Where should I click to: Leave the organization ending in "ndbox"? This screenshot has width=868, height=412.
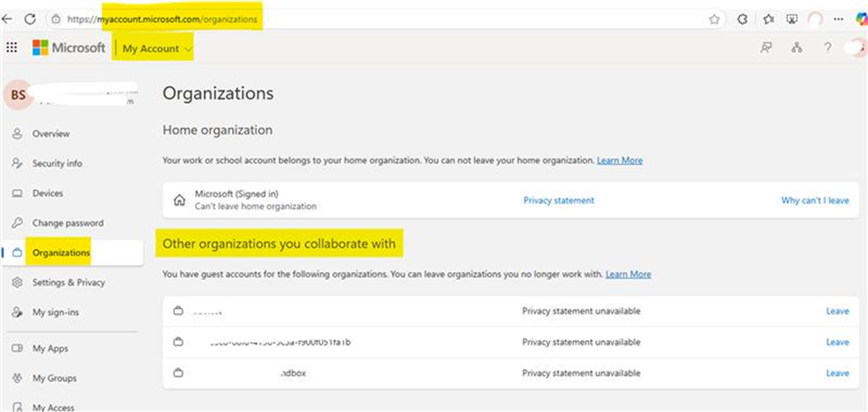(x=837, y=373)
